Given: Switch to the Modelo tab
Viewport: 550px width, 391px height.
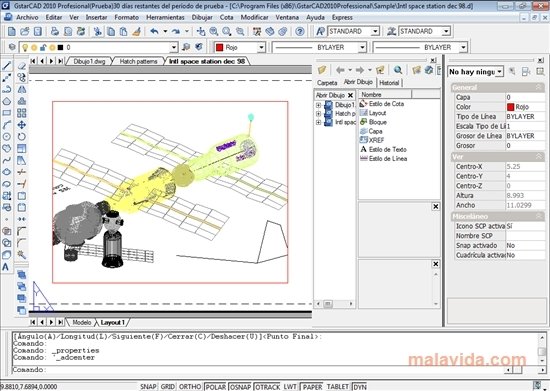Looking at the screenshot, I should [x=82, y=322].
